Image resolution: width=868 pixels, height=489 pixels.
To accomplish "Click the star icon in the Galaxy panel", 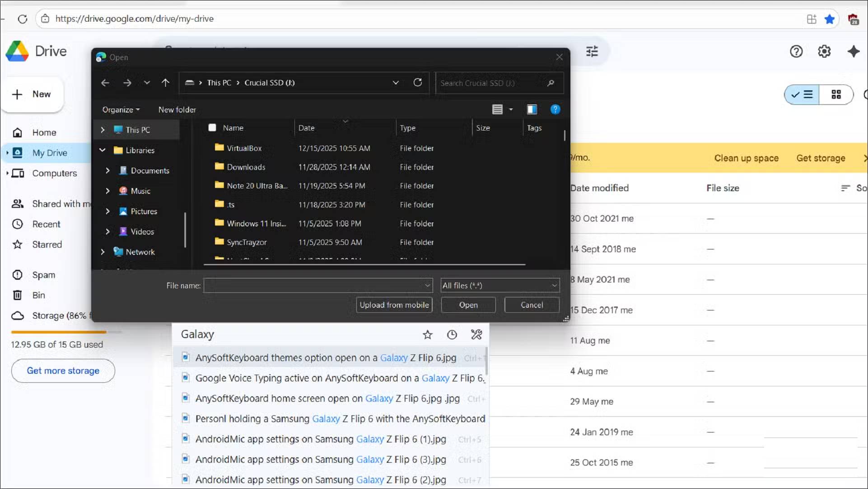I will (x=427, y=334).
